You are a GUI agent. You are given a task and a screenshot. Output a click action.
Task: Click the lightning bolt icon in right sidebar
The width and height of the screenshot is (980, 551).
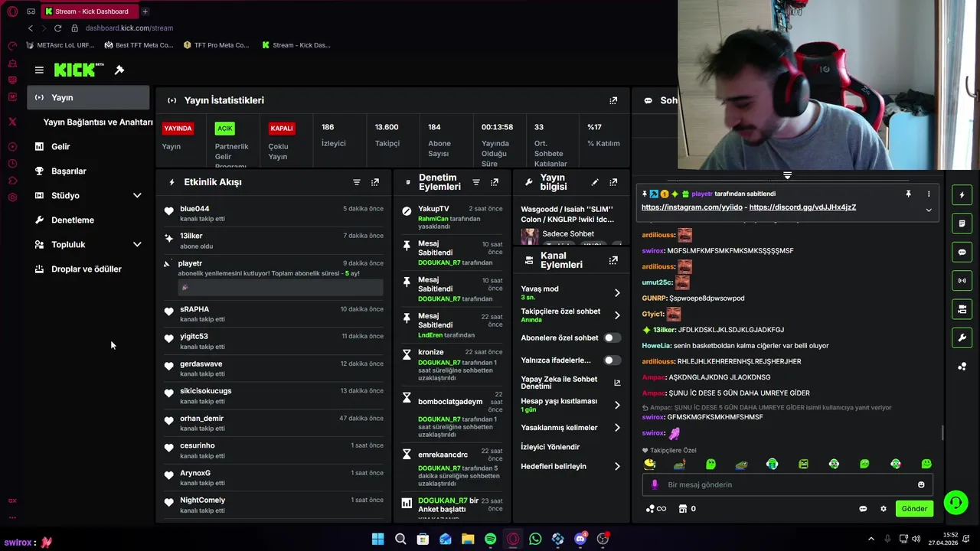tap(962, 195)
